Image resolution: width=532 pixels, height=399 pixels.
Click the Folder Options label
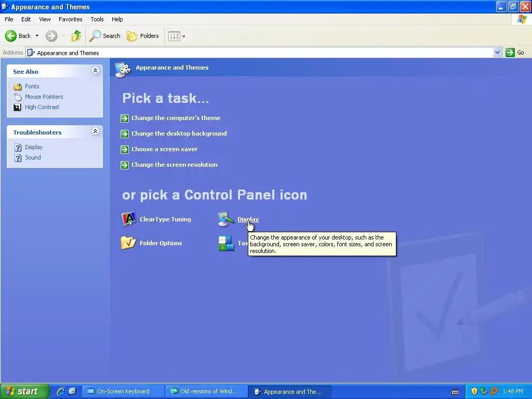[161, 243]
